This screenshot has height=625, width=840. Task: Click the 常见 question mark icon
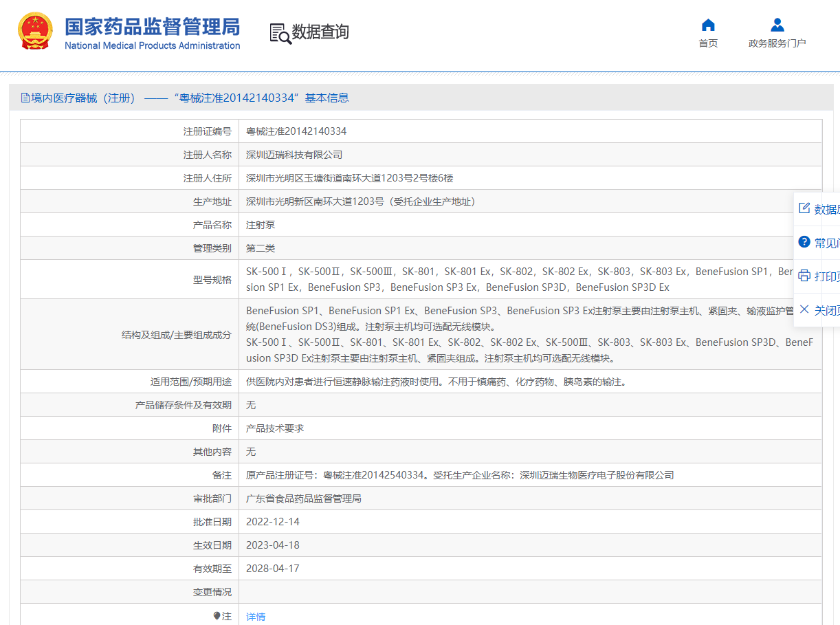(804, 242)
